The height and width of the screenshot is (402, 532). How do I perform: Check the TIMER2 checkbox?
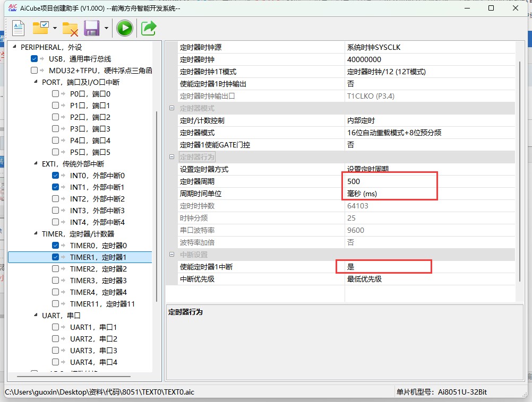tap(55, 268)
